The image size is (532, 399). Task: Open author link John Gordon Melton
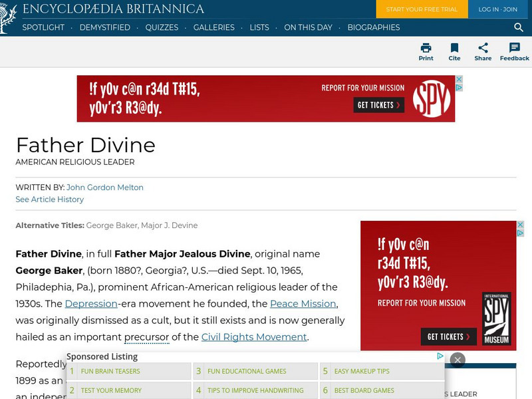pyautogui.click(x=106, y=187)
